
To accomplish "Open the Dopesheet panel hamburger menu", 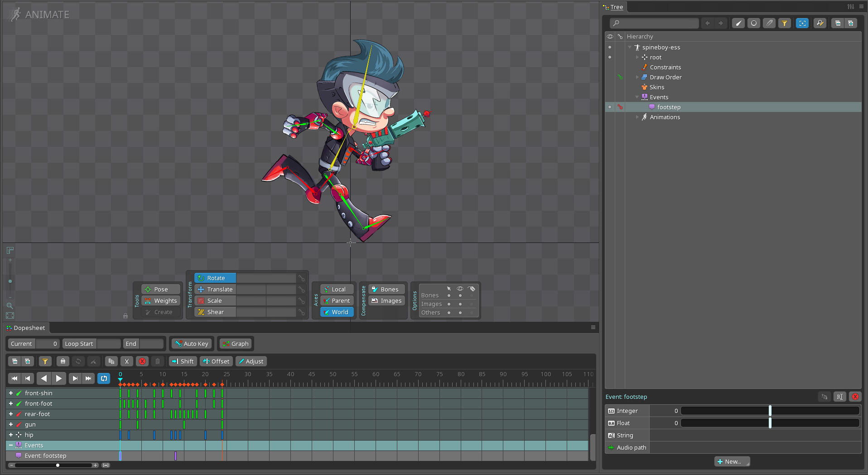I will pyautogui.click(x=593, y=327).
